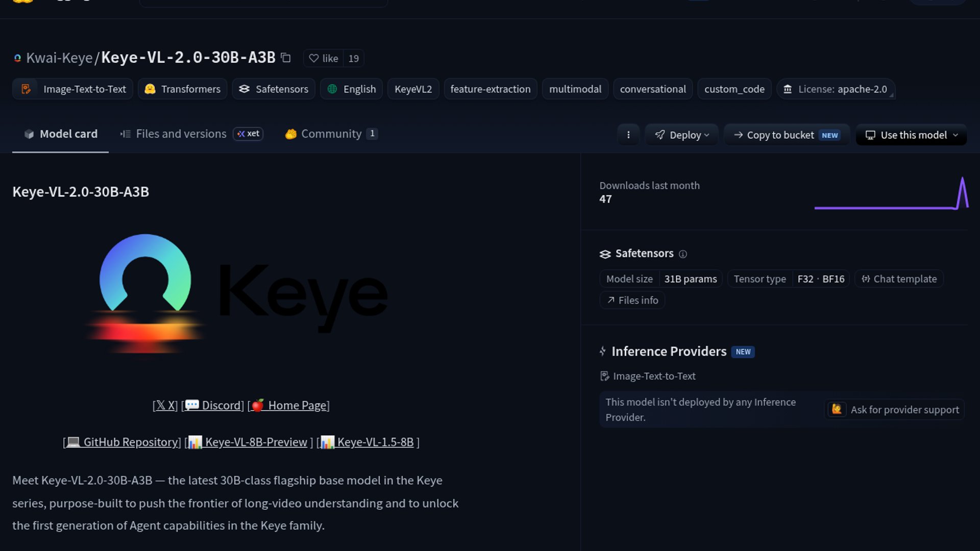Open Files info link
Image resolution: width=980 pixels, height=551 pixels.
[632, 300]
